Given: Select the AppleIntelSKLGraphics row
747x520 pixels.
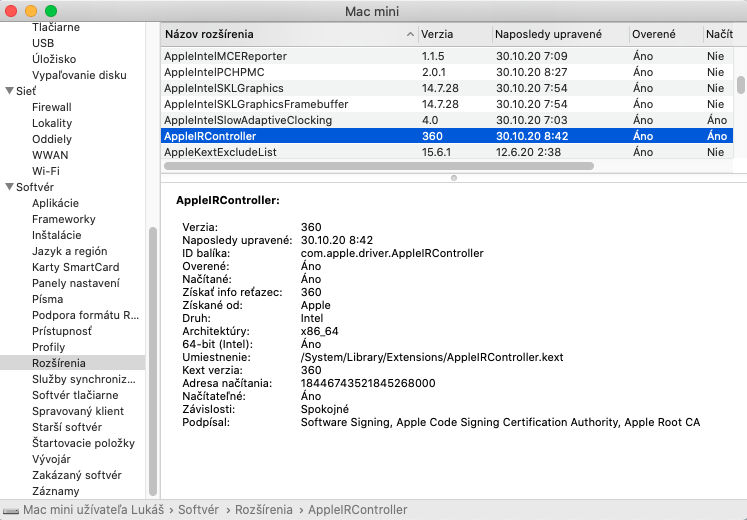Looking at the screenshot, I should tap(447, 88).
